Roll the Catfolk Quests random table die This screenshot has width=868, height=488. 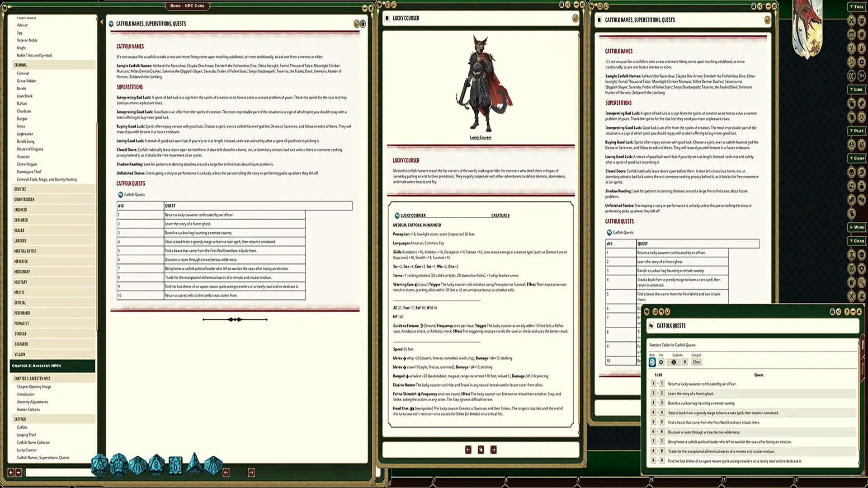(652, 361)
